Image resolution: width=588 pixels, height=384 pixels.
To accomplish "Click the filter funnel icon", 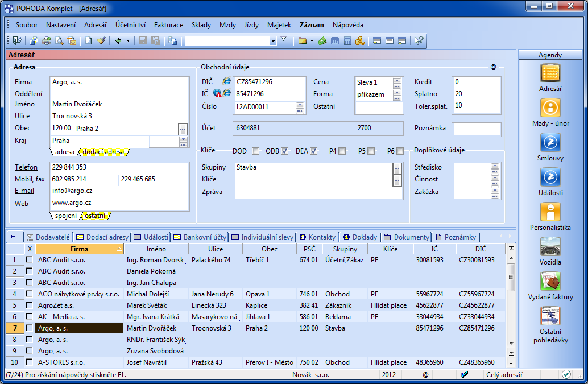I will (285, 40).
